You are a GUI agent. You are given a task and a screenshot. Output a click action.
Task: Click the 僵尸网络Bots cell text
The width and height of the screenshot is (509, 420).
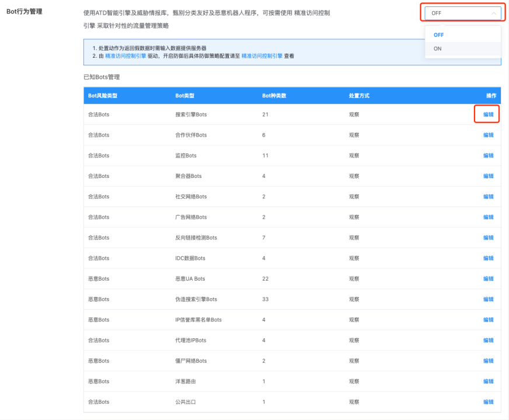pos(191,360)
